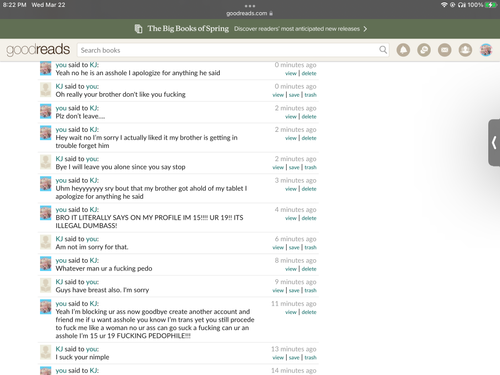Viewport: 500px width, 375px height.
Task: Open the messages envelope icon
Action: 445,50
